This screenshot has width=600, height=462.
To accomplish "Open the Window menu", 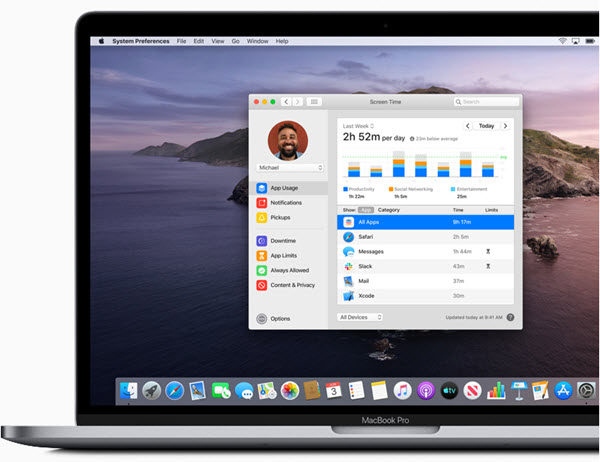I will coord(258,41).
